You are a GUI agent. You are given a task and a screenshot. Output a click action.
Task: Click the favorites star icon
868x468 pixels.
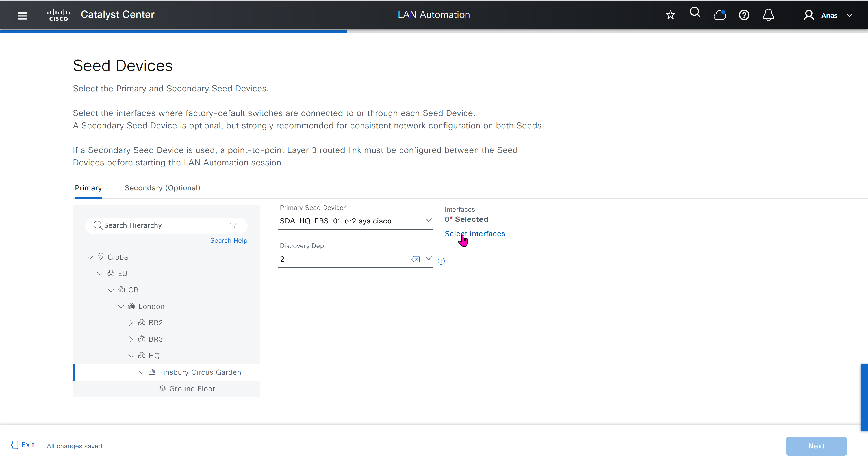pyautogui.click(x=670, y=15)
